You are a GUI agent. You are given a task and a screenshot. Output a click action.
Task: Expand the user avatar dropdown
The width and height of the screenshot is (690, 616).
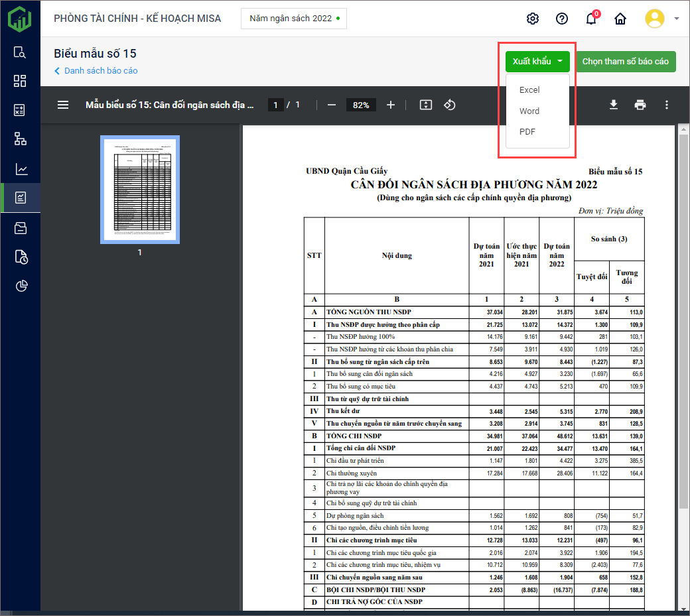[x=676, y=19]
